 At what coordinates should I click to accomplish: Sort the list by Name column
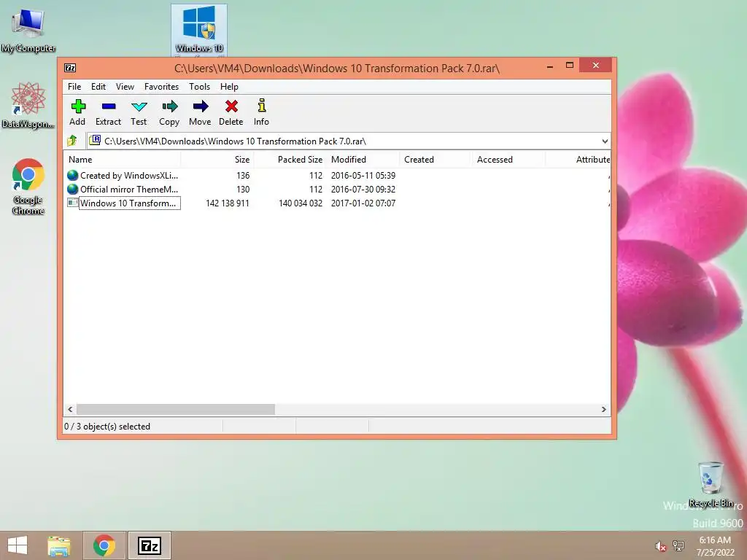[122, 160]
